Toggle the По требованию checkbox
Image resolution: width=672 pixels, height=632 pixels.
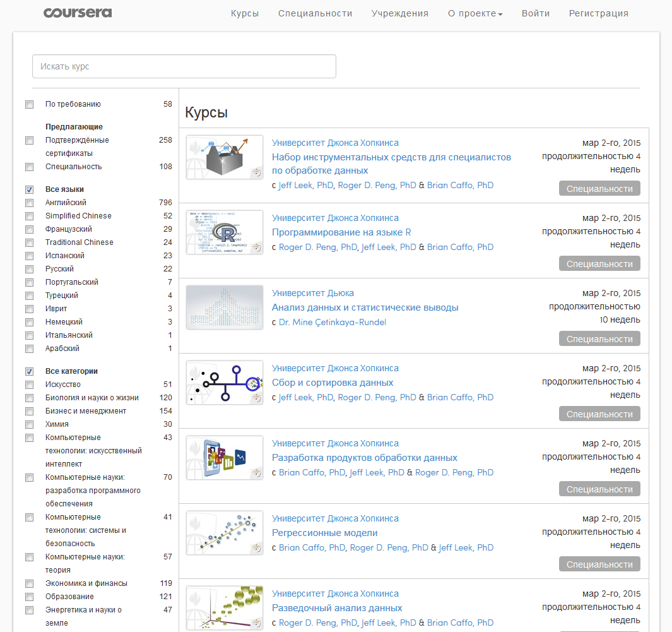[x=30, y=105]
